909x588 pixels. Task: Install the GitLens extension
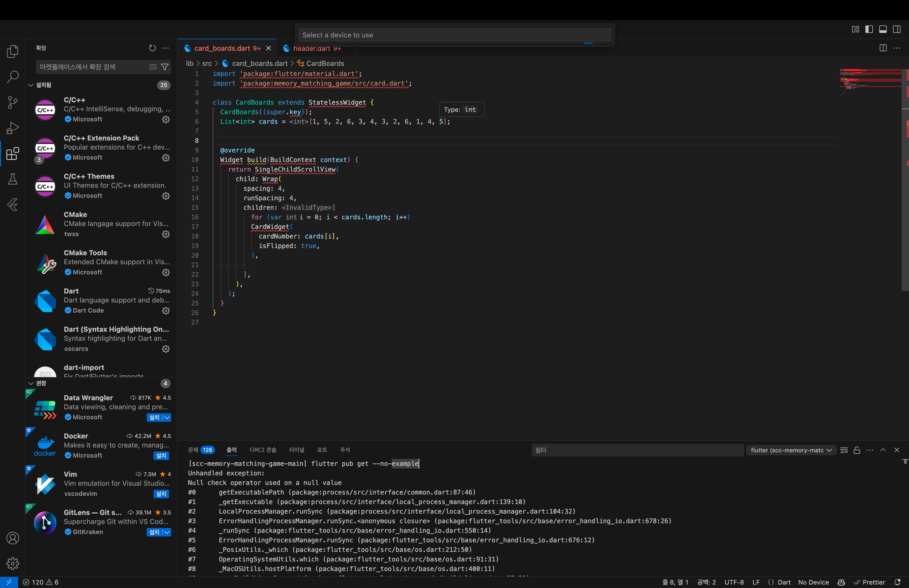154,532
